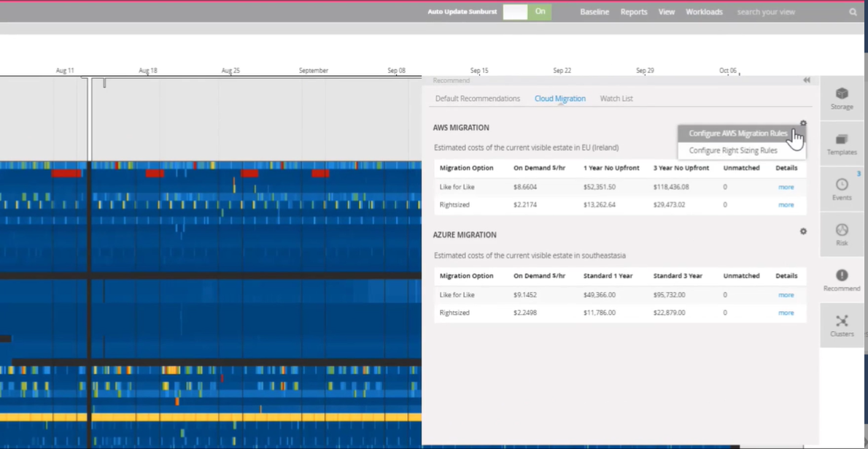Viewport: 868px width, 449px height.
Task: Select the Cloud Migration tab
Action: pyautogui.click(x=560, y=99)
